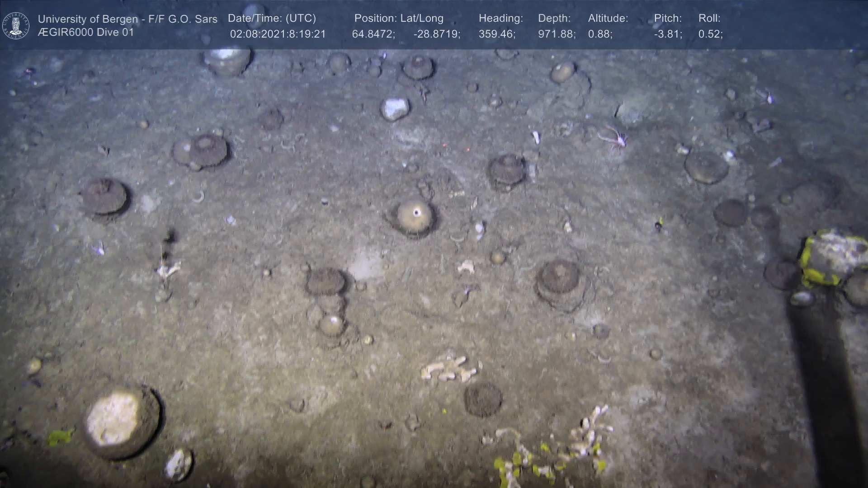Click the Position: Lat/Long label
This screenshot has height=488, width=868.
[x=398, y=19]
